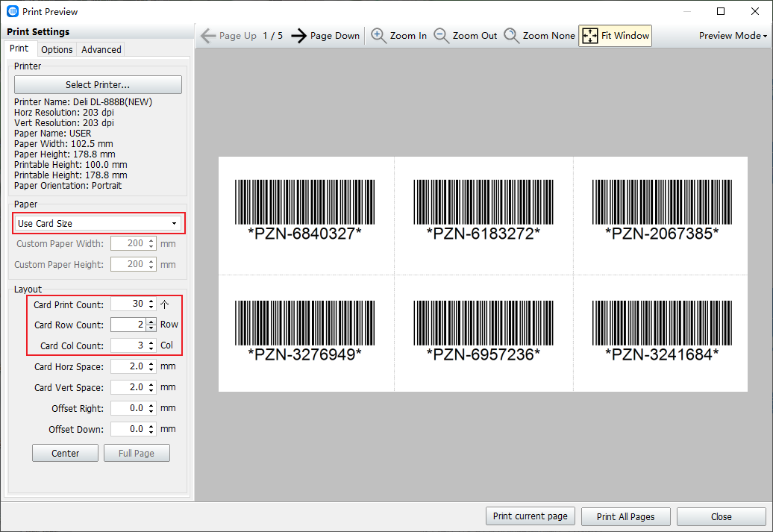773x532 pixels.
Task: Close the Print Preview window via title bar
Action: (755, 11)
